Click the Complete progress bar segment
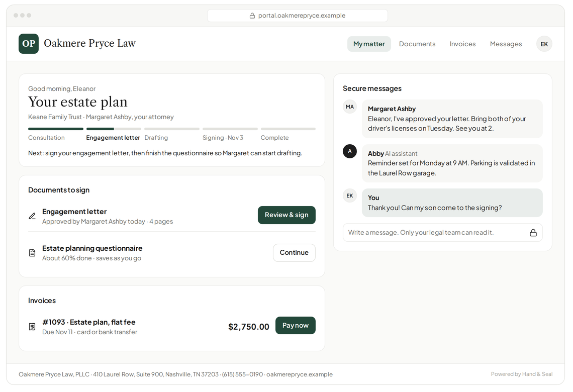The image size is (573, 392). click(x=288, y=129)
